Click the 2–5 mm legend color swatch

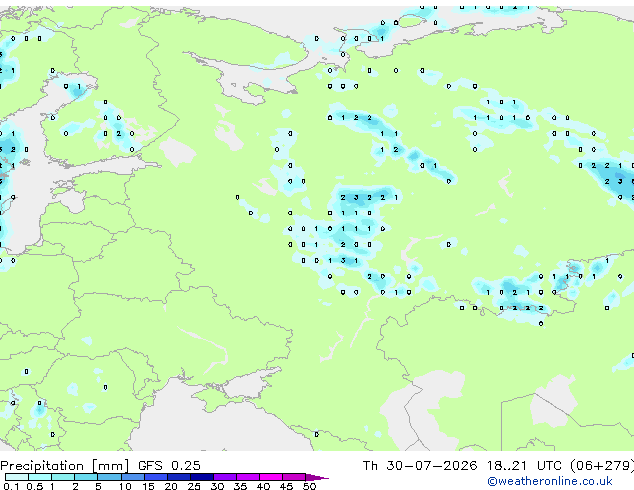coord(86,477)
